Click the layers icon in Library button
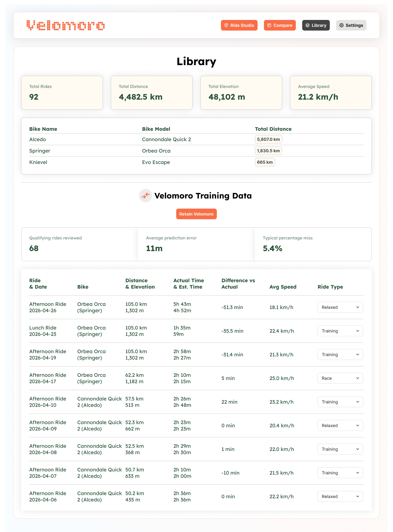This screenshot has width=393, height=532. (x=307, y=25)
